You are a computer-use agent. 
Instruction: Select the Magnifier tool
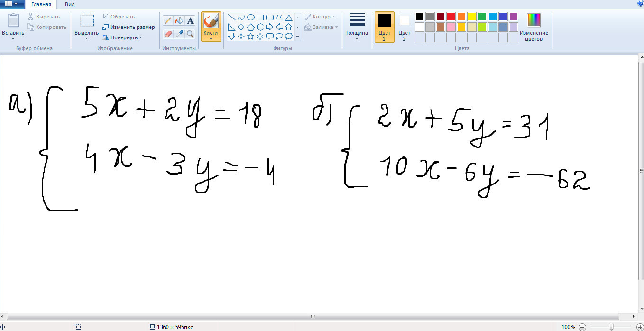click(x=190, y=34)
